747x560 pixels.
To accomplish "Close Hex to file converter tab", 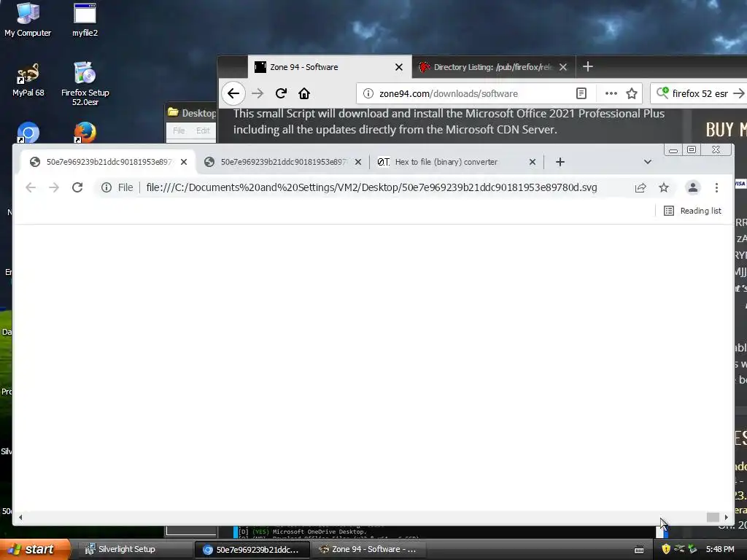I will click(533, 162).
